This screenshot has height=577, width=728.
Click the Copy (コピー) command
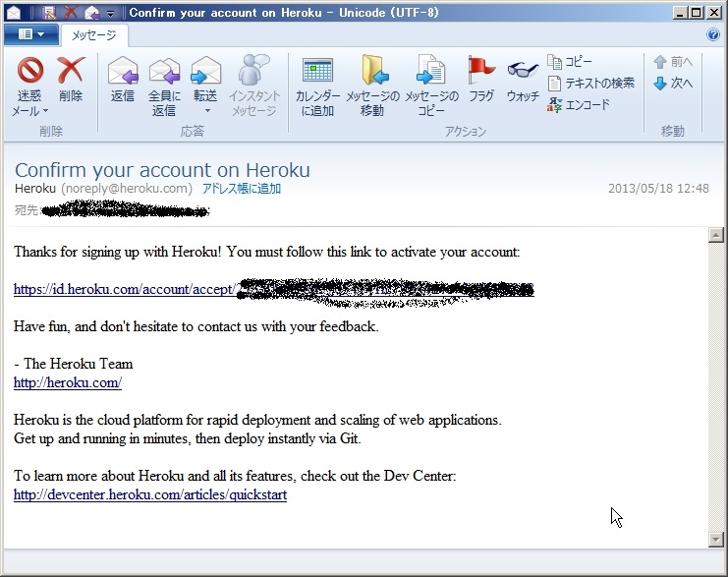[570, 61]
